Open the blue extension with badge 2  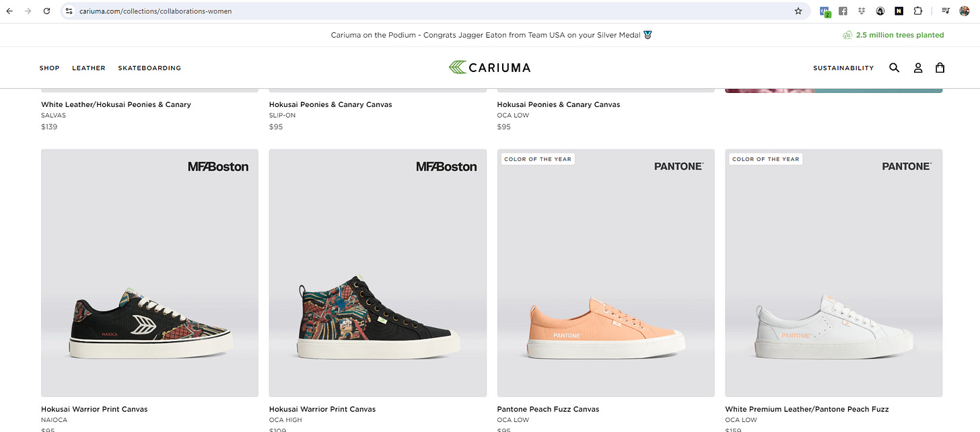click(825, 11)
